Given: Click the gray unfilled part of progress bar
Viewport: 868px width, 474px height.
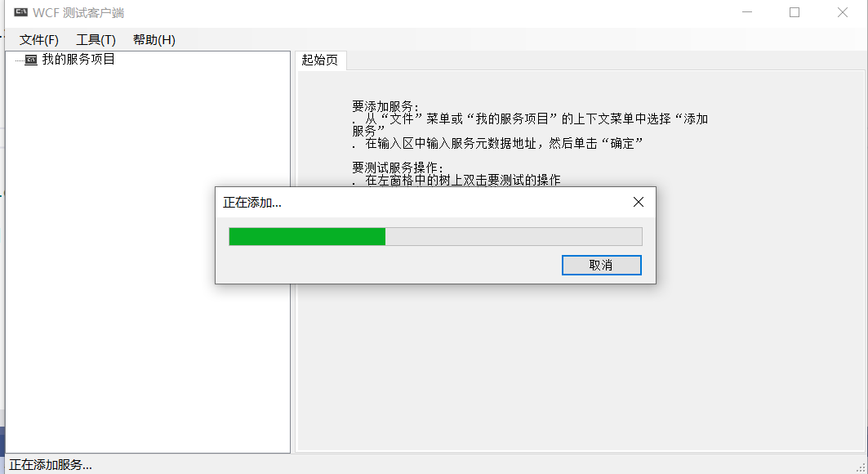Looking at the screenshot, I should click(514, 236).
